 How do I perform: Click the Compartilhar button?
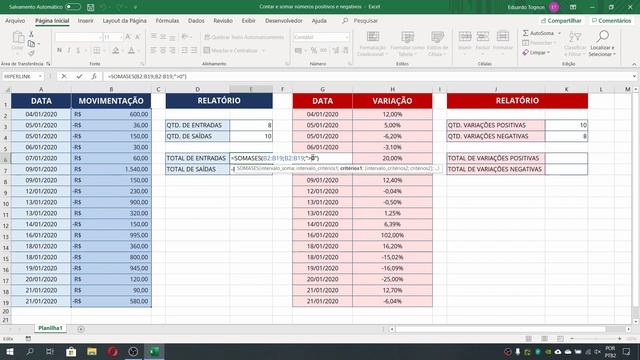coord(561,20)
